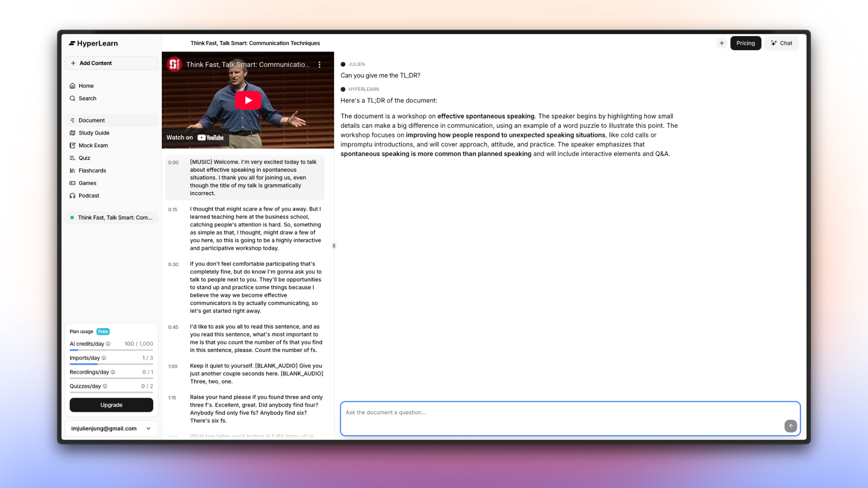The width and height of the screenshot is (868, 488).
Task: Play the YouTube video
Action: [248, 100]
